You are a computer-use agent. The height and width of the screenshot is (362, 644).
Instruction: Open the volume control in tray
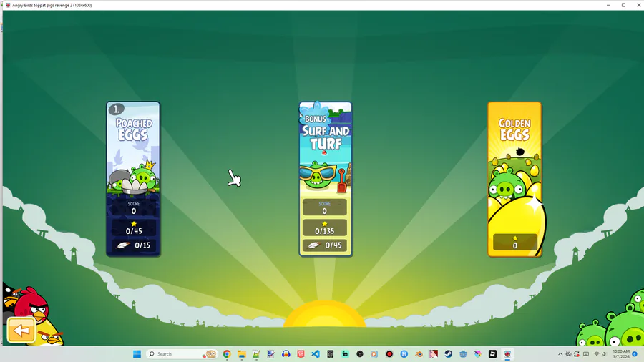(x=604, y=354)
